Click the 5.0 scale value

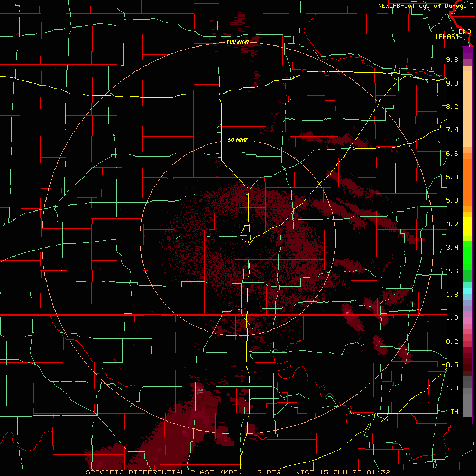point(452,200)
